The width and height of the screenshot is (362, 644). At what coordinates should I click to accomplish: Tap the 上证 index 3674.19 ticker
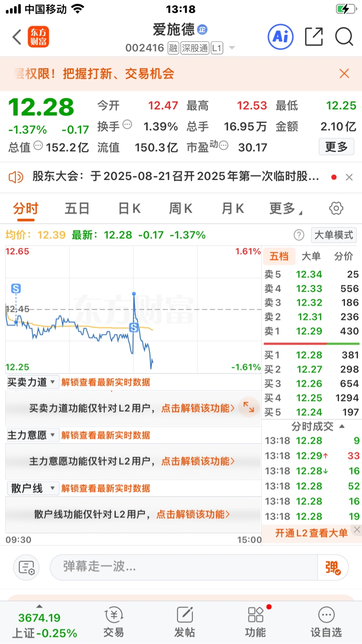click(x=44, y=625)
